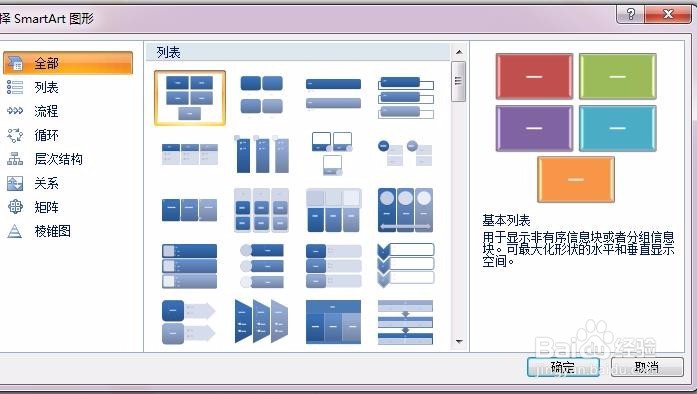This screenshot has width=697, height=394.
Task: Click the teal block in the preview
Action: [617, 128]
